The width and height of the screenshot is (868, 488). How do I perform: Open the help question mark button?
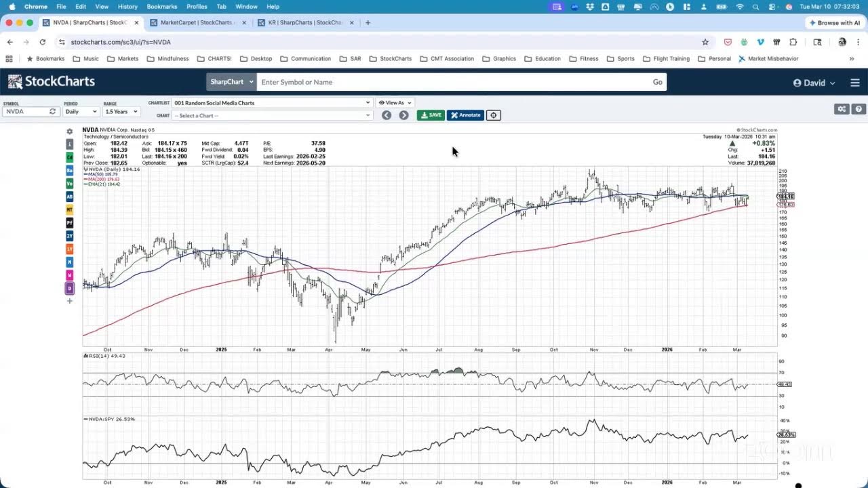click(859, 108)
